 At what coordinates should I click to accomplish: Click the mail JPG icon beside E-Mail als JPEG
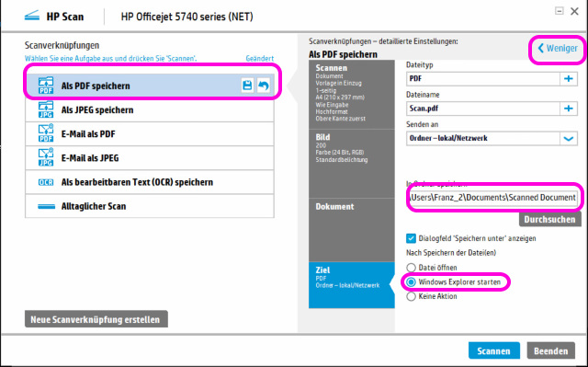(x=46, y=157)
